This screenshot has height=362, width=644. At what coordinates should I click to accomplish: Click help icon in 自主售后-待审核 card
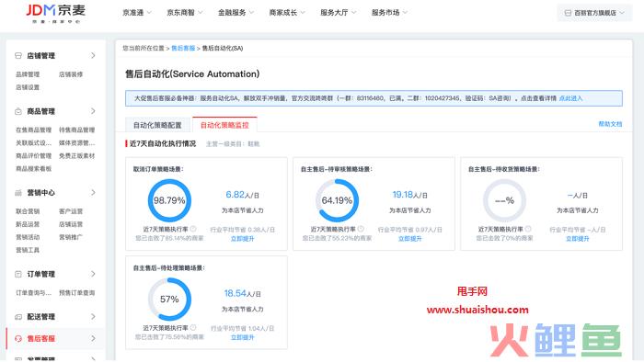pyautogui.click(x=361, y=229)
